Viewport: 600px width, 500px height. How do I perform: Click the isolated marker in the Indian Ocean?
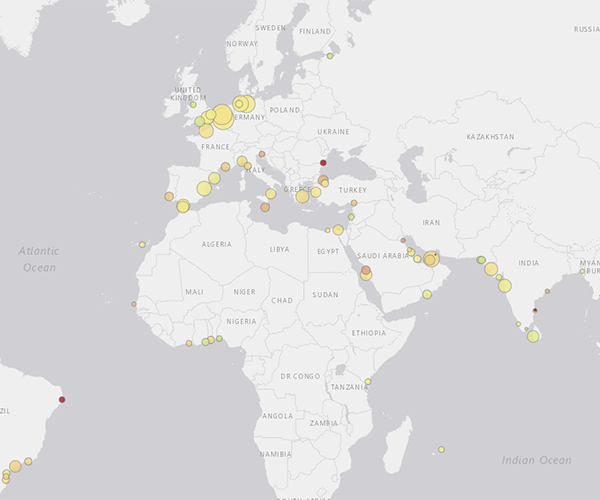pos(441,450)
